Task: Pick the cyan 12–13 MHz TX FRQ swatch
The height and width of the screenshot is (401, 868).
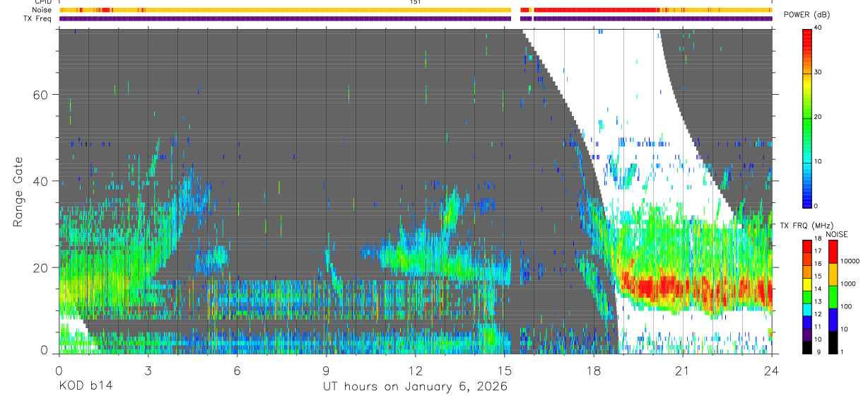Action: (x=807, y=308)
